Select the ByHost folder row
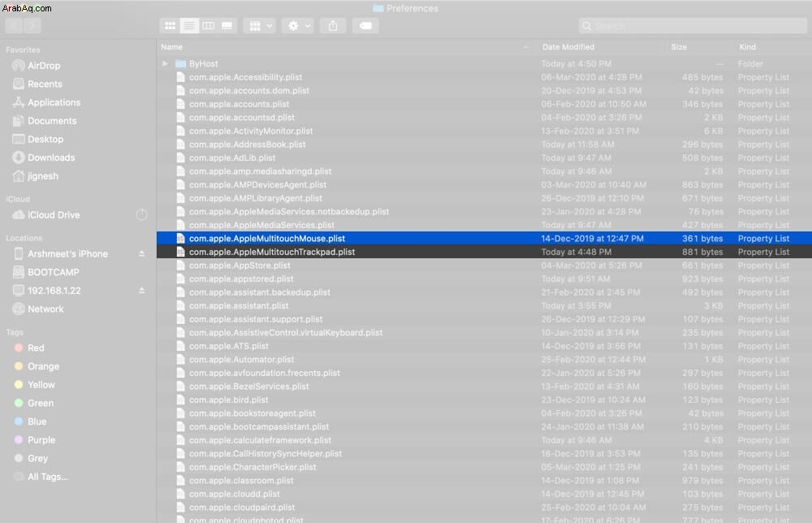 point(484,63)
